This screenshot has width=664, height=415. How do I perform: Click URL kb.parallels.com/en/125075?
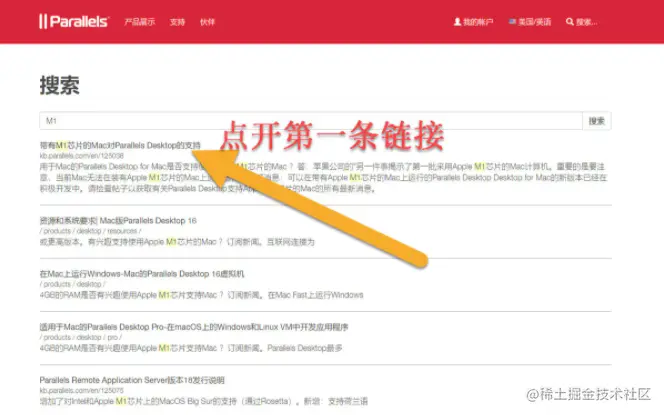tap(82, 390)
